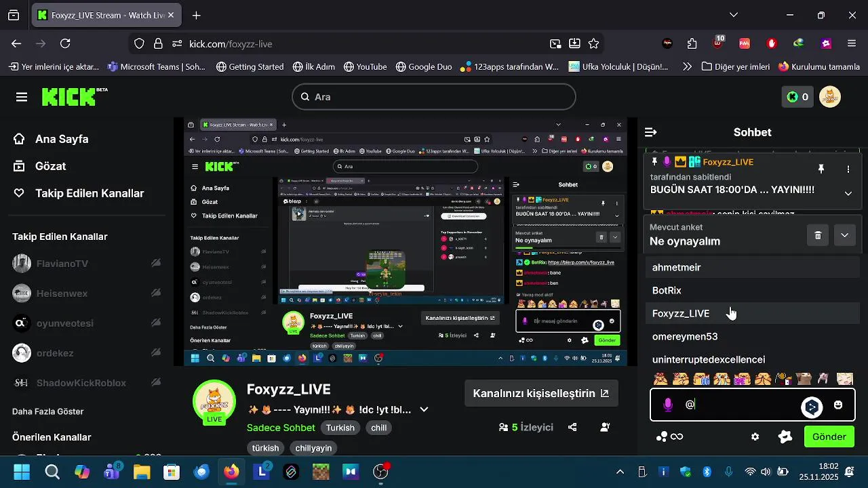The height and width of the screenshot is (488, 868).
Task: Open the profile avatar menu top right
Action: click(830, 97)
